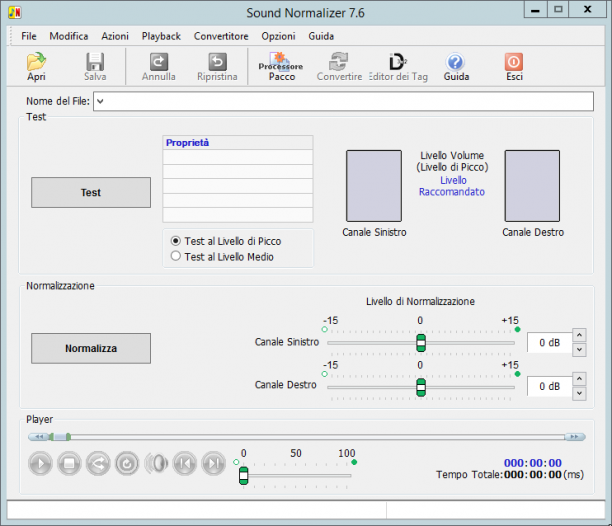
Task: Click the rewind arrows on the seek bar
Action: point(39,437)
